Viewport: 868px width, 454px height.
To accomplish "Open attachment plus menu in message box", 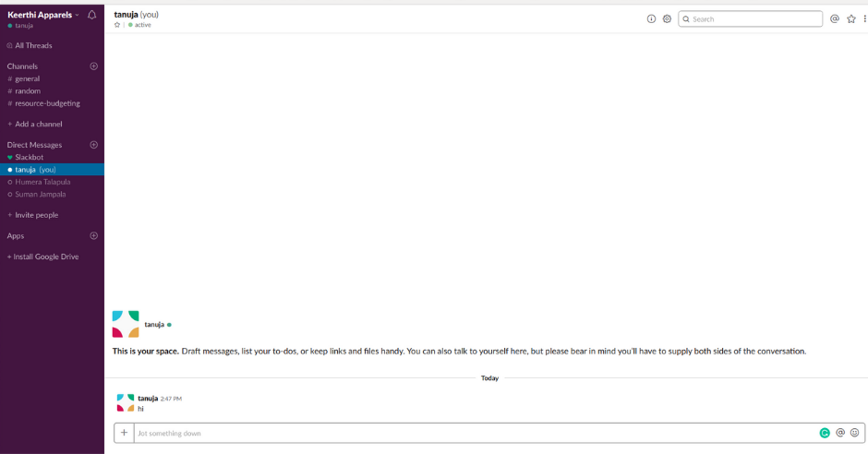I will pyautogui.click(x=124, y=433).
